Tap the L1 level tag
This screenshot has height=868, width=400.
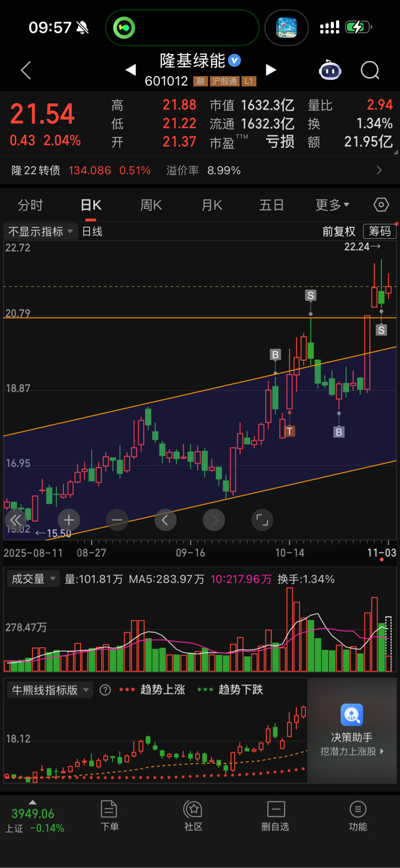click(249, 81)
